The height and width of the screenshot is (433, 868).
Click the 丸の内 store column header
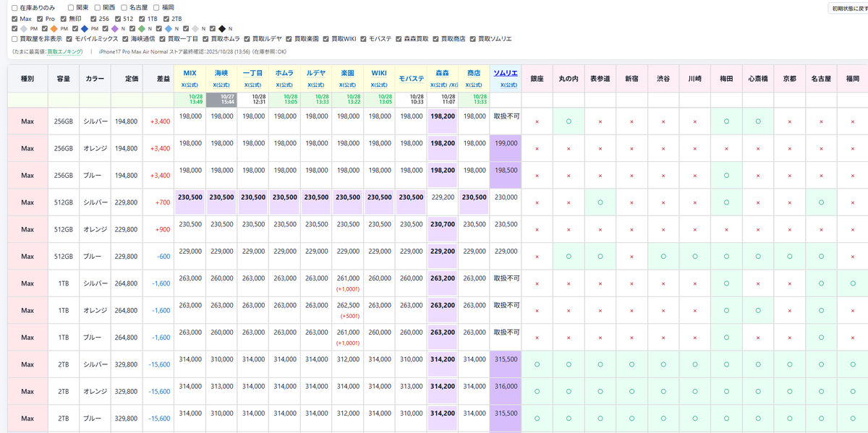tap(569, 78)
